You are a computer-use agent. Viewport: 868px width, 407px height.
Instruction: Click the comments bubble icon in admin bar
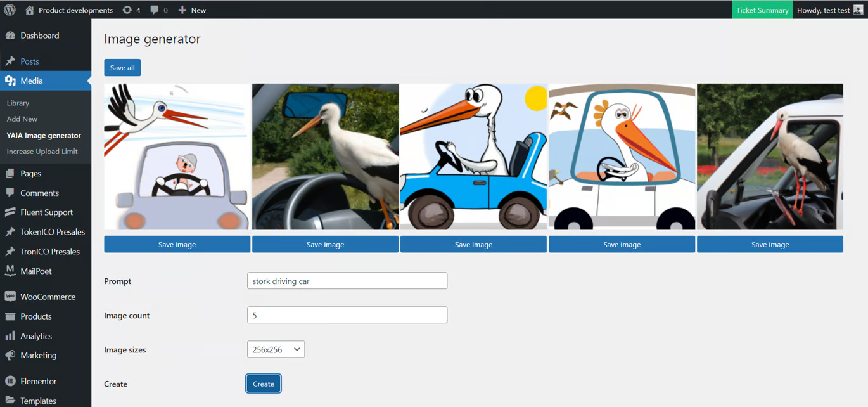point(155,10)
